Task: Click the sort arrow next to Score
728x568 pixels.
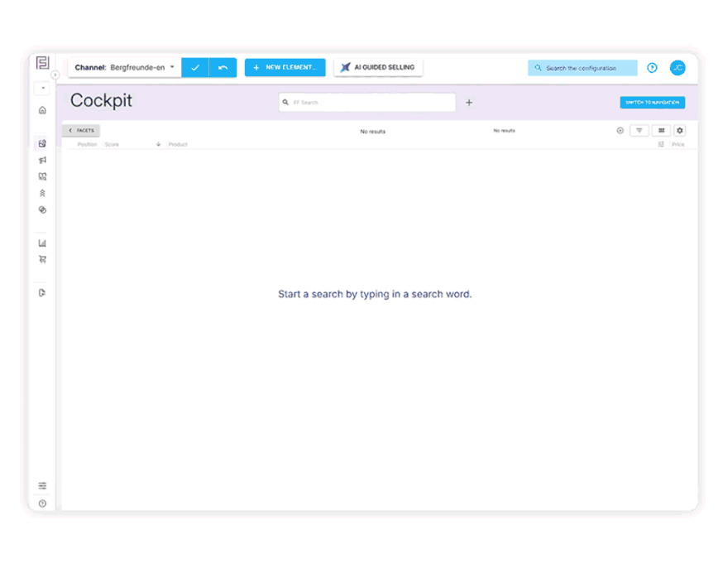Action: click(158, 144)
